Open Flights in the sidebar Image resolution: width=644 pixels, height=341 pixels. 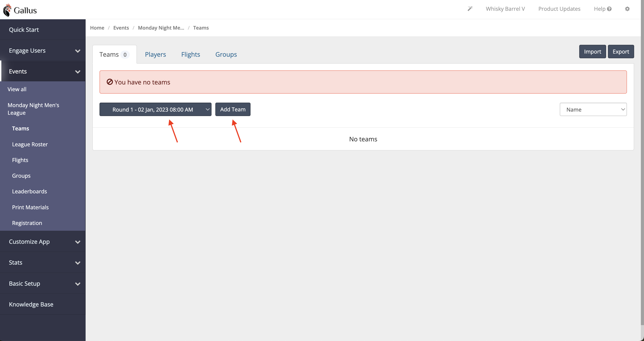pos(20,160)
